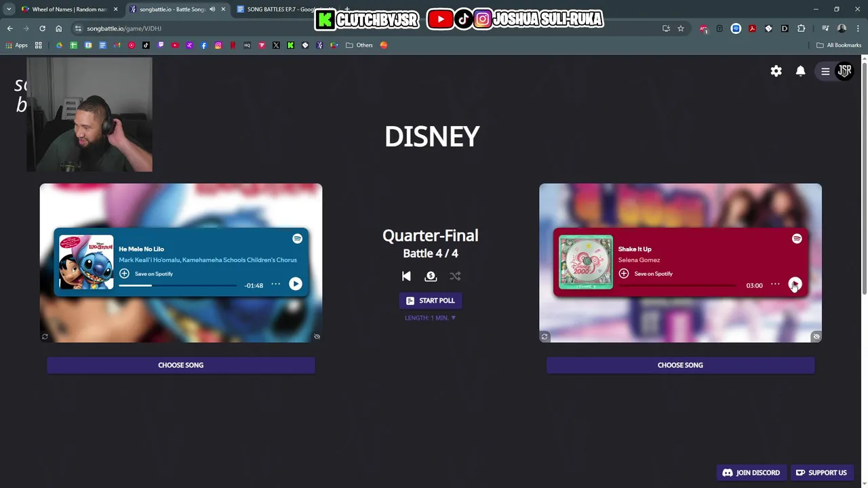Viewport: 868px width, 488px height.
Task: Open the Support Us link
Action: coord(821,472)
